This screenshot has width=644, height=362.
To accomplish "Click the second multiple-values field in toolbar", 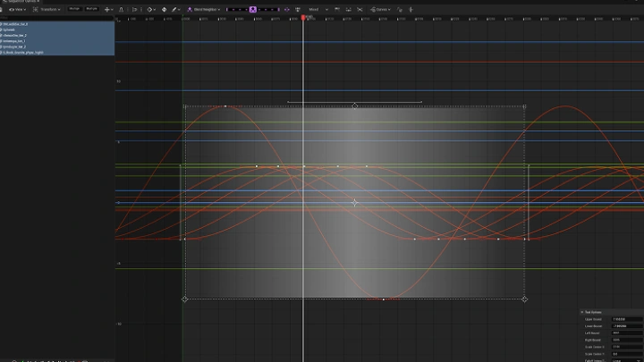I will [91, 9].
